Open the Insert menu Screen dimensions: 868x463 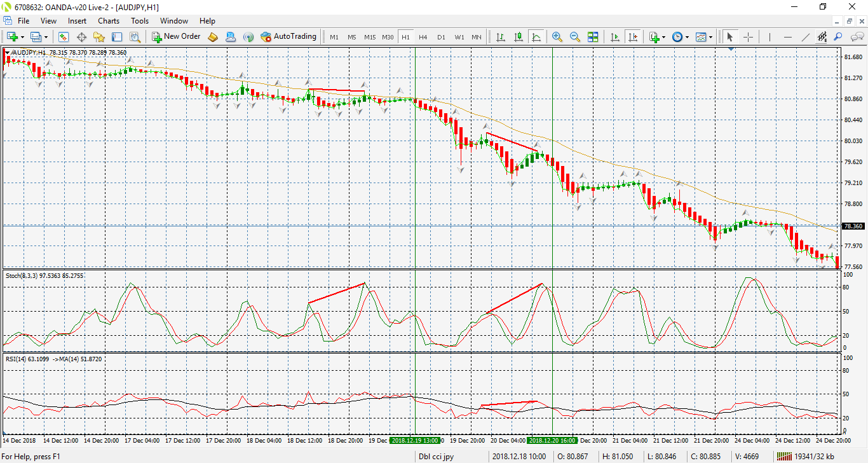coord(78,21)
